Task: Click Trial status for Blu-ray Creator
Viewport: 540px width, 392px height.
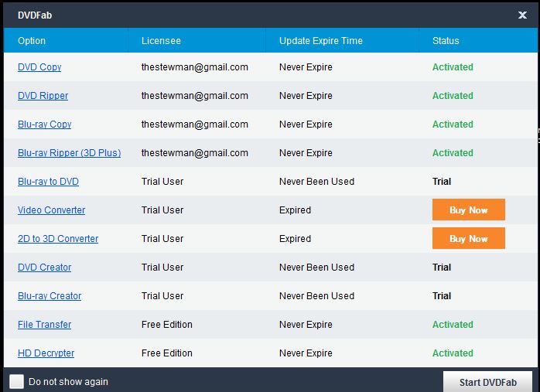Action: (x=442, y=295)
